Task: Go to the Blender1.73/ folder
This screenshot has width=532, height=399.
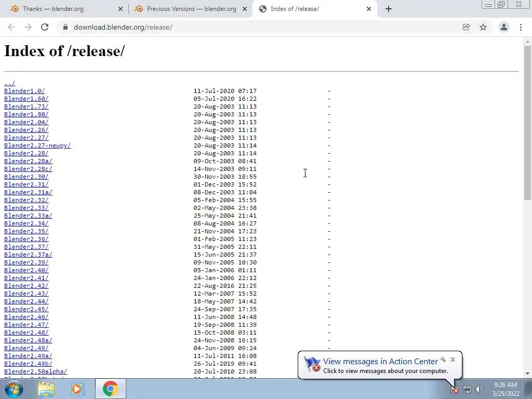Action: (x=26, y=107)
